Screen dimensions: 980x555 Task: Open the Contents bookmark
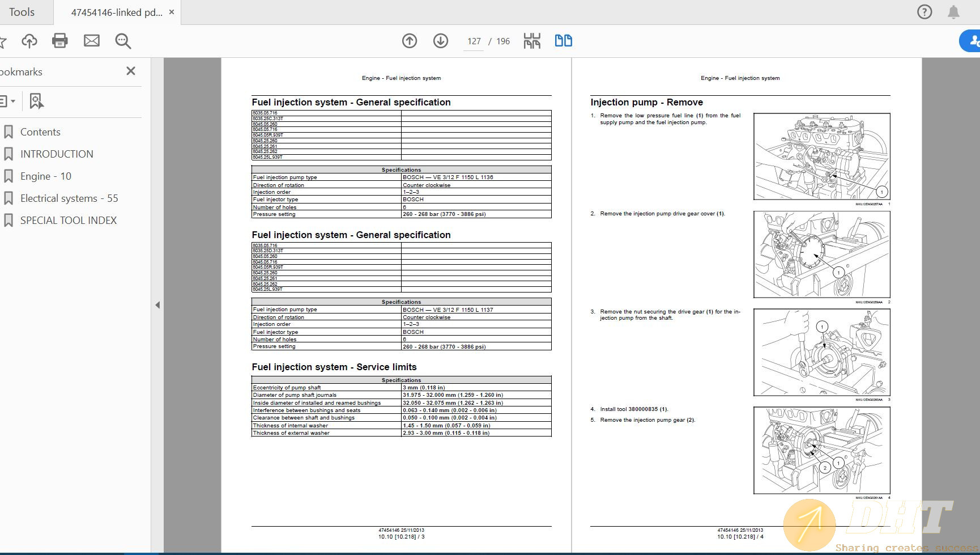tap(40, 132)
